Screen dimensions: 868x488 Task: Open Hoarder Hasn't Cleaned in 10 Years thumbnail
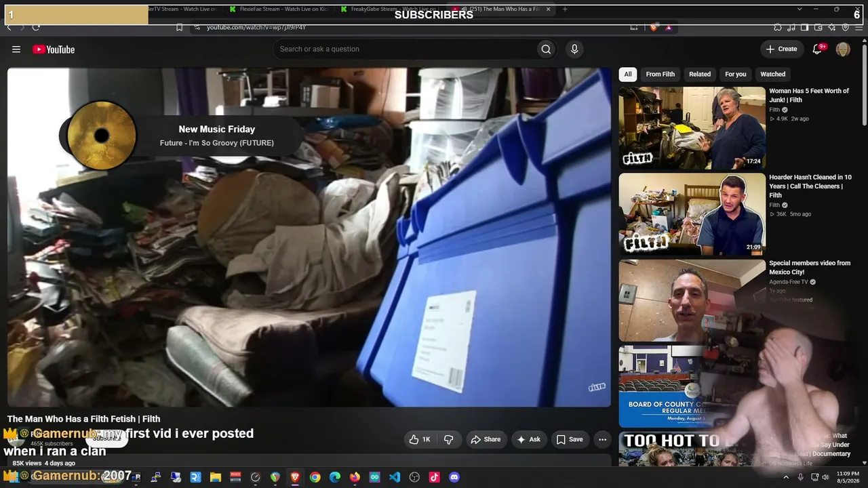[692, 214]
